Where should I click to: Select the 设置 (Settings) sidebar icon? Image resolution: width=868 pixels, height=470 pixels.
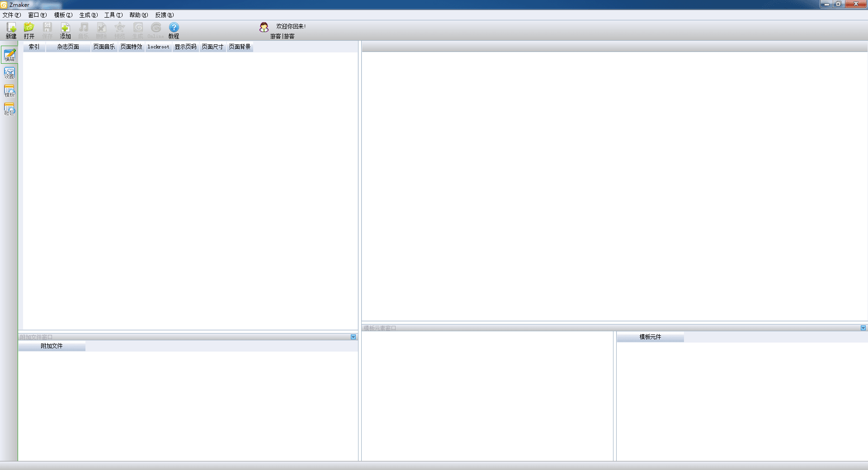coord(9,73)
